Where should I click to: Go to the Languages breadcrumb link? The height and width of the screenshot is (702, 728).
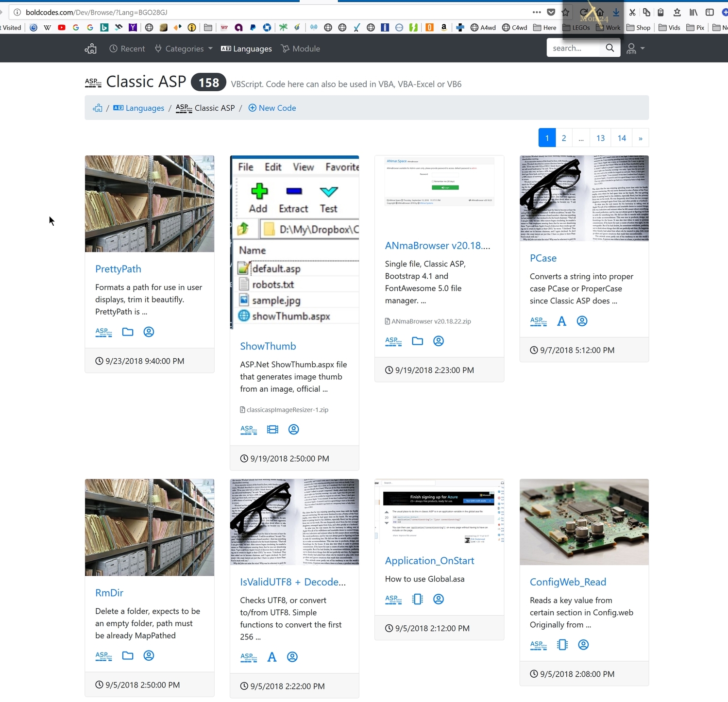click(139, 108)
